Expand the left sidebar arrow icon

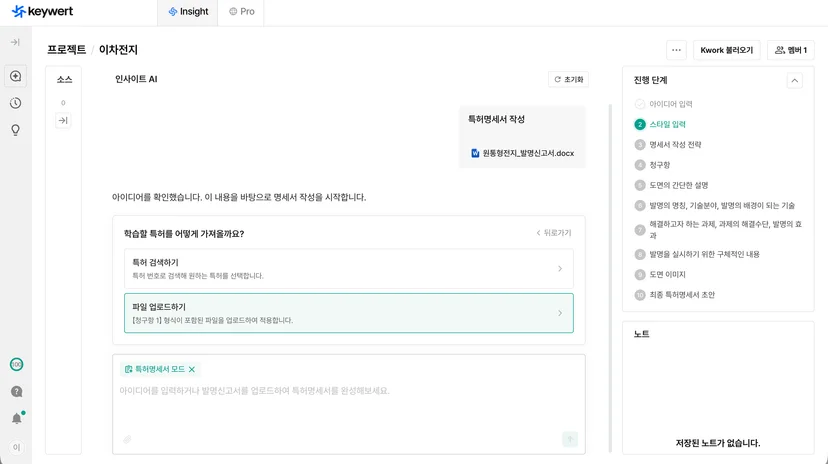pos(15,42)
